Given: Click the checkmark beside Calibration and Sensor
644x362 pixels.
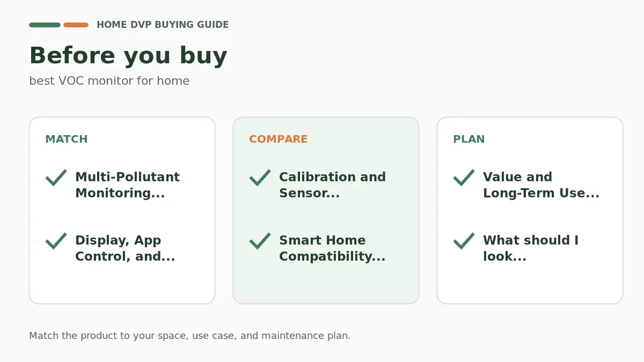Looking at the screenshot, I should point(260,178).
